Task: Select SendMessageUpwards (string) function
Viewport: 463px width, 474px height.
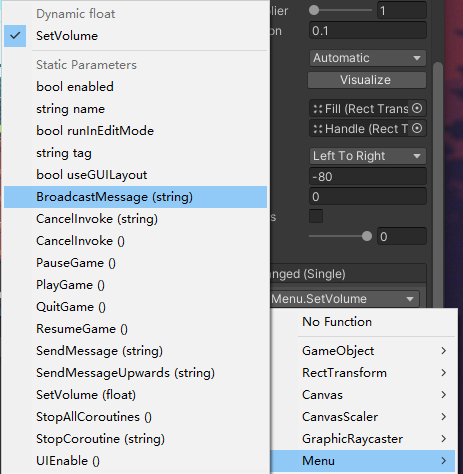Action: (x=135, y=373)
